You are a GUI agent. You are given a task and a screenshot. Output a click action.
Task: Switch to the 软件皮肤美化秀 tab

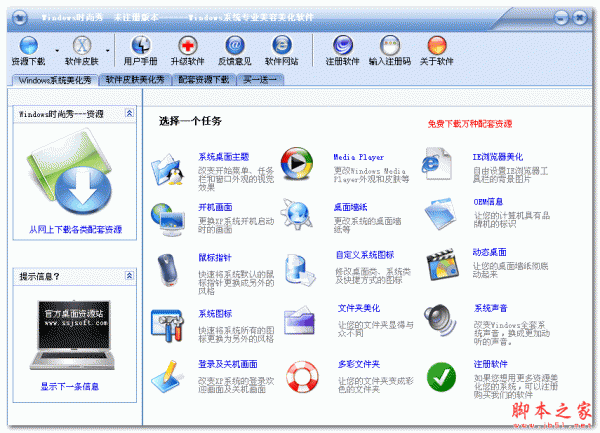(x=135, y=80)
